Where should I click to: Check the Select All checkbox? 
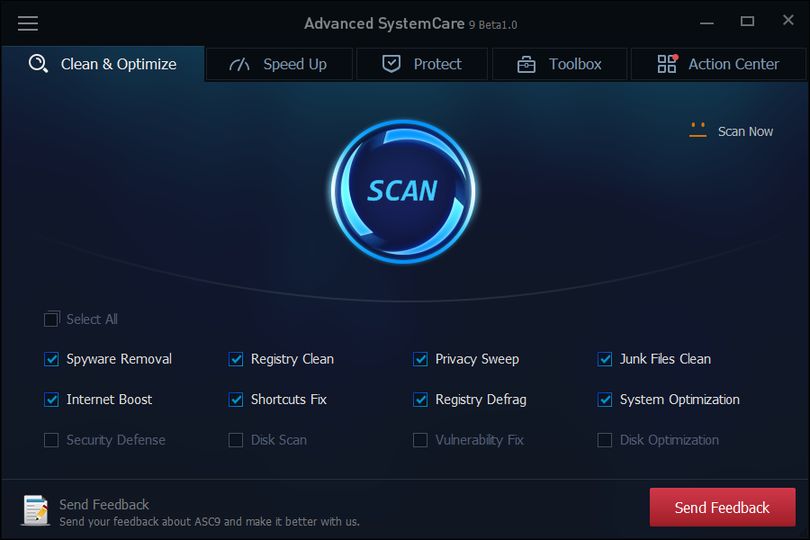point(52,319)
